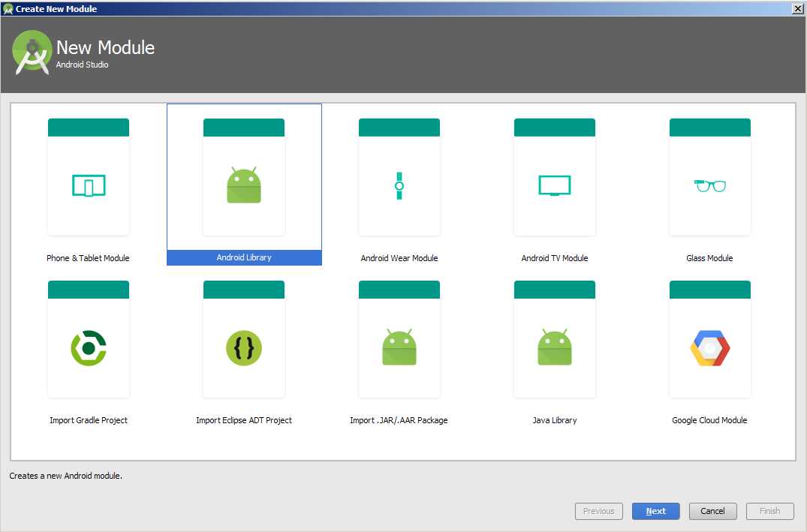Pick the Import Eclipse ADT braces icon
Viewport: 807px width, 532px height.
coord(244,348)
